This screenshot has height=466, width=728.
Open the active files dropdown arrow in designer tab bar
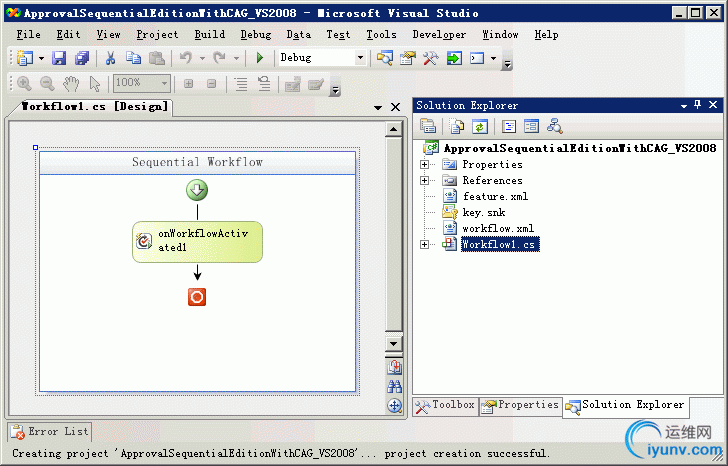coord(378,108)
